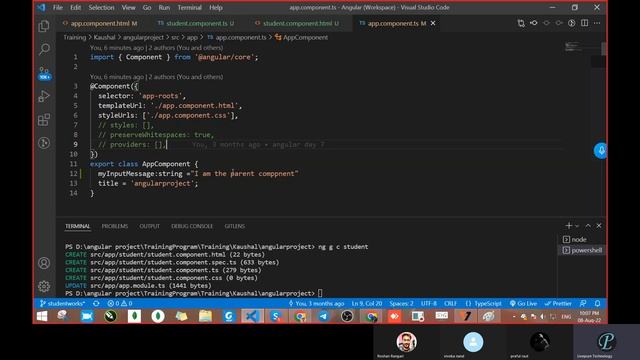Open the Accounts menu icon
The height and width of the screenshot is (360, 640).
[x=44, y=263]
